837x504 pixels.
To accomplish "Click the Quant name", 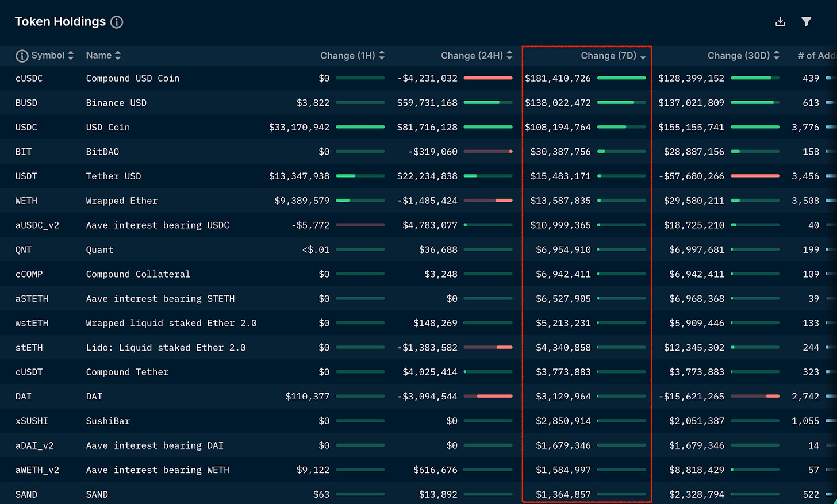I will pos(99,250).
